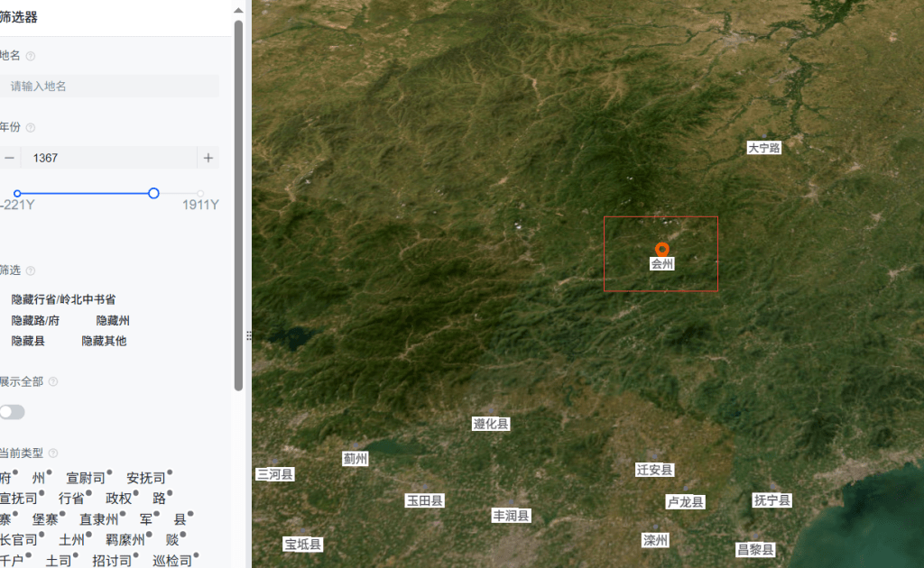This screenshot has height=568, width=924.
Task: Select the 宣慰司 type tag
Action: click(86, 478)
